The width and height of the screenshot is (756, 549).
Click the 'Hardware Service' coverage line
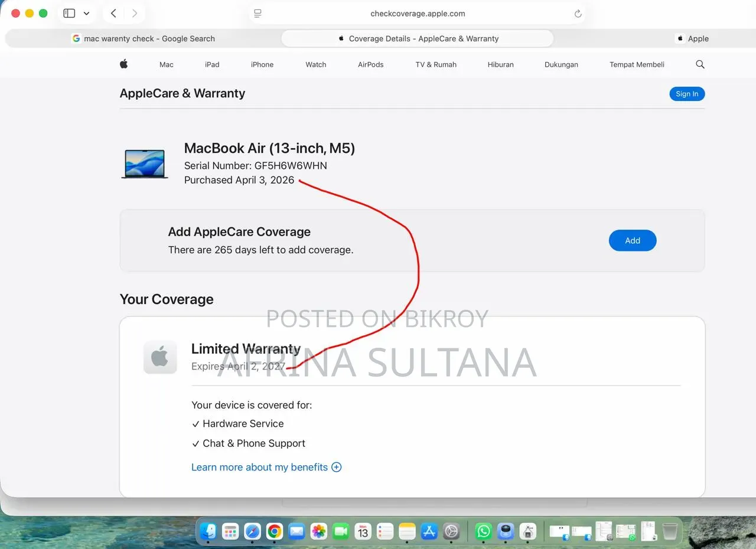pos(237,424)
